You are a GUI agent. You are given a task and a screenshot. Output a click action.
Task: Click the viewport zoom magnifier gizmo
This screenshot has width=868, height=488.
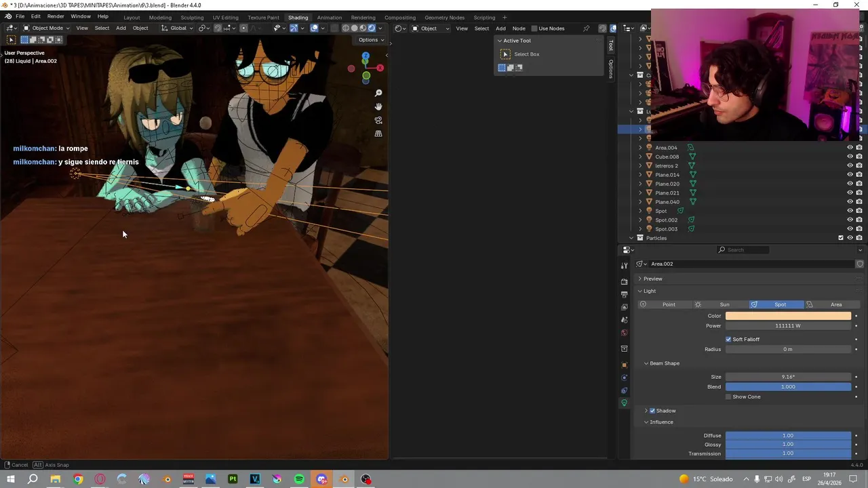pos(378,93)
